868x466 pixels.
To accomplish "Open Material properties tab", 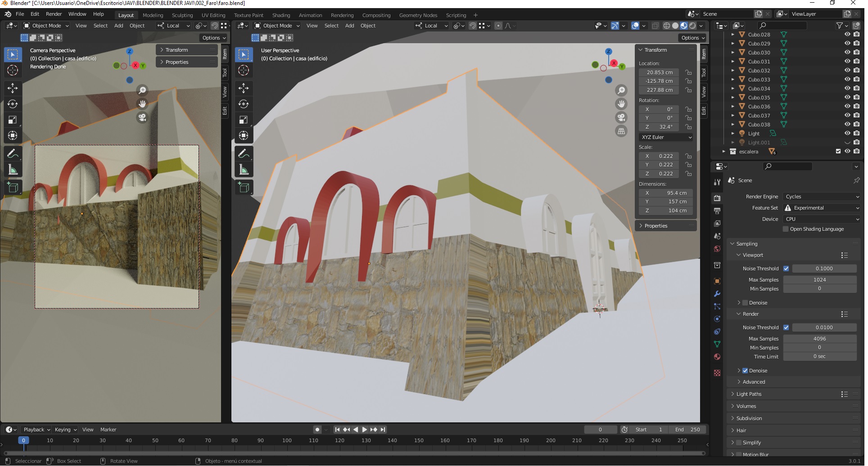I will 717,357.
